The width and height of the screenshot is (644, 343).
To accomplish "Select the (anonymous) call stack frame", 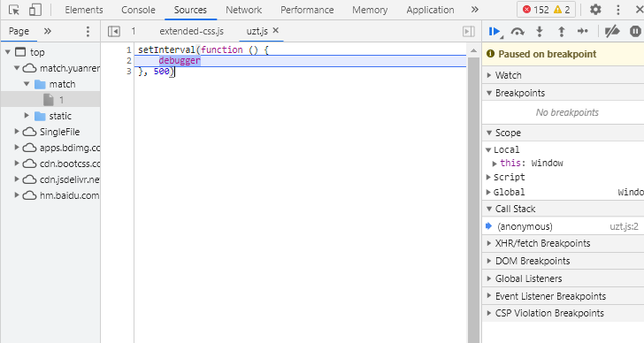I will 563,226.
